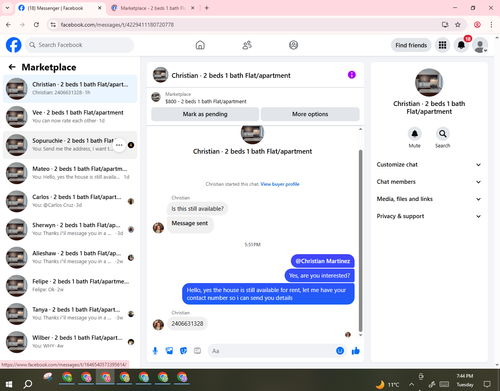The height and width of the screenshot is (391, 500).
Task: Click the browser address bar URL
Action: [x=117, y=25]
